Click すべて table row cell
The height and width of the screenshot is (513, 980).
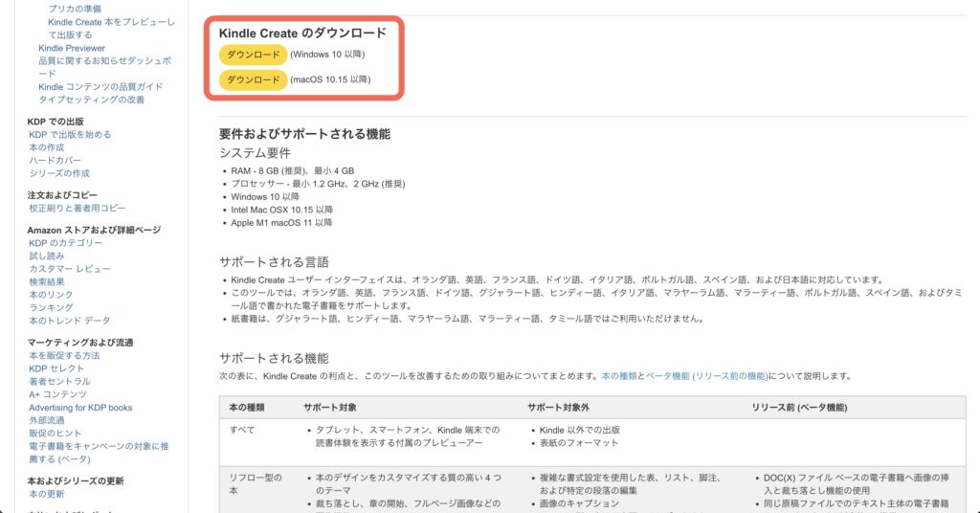pyautogui.click(x=241, y=430)
